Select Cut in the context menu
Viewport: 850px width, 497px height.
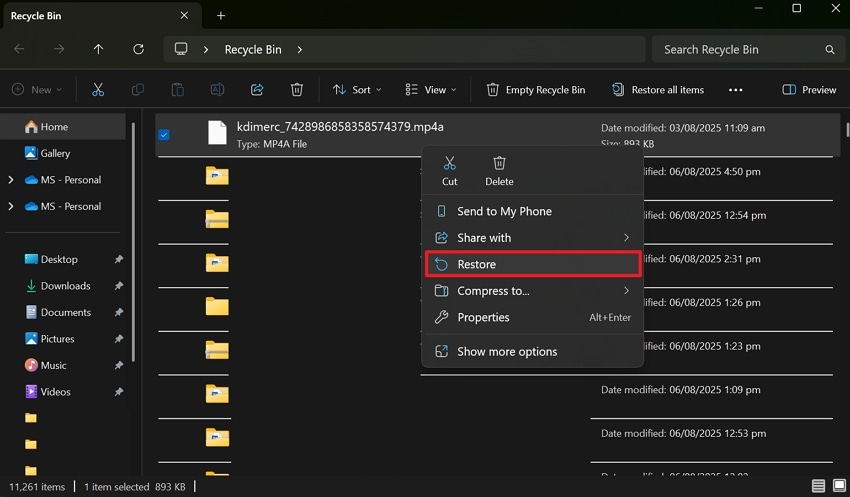coord(449,171)
